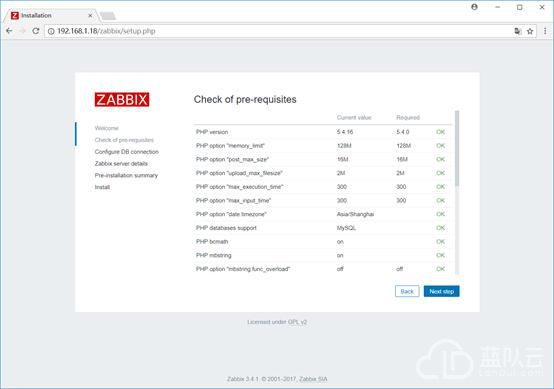Click the 'PHP bcmath' row label
This screenshot has height=389, width=554.
coord(212,242)
